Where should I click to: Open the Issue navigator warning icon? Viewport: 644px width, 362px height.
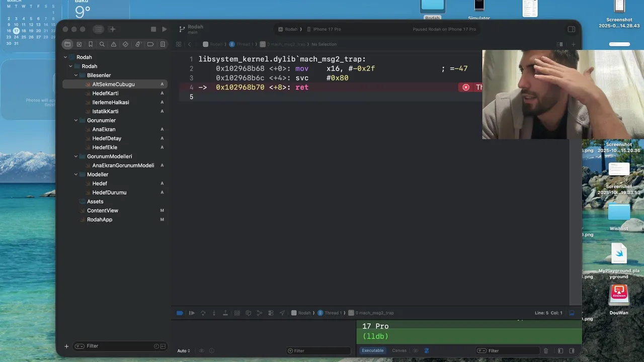click(114, 44)
